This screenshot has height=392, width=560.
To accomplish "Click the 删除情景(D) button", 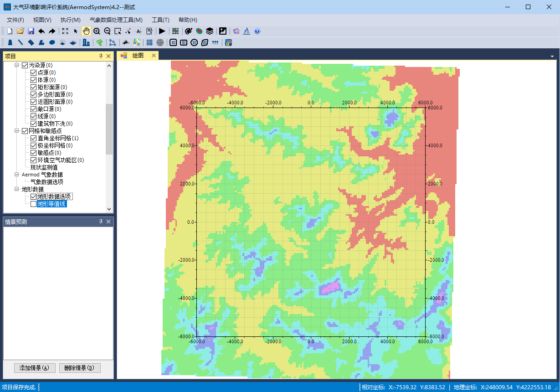I will pyautogui.click(x=80, y=368).
